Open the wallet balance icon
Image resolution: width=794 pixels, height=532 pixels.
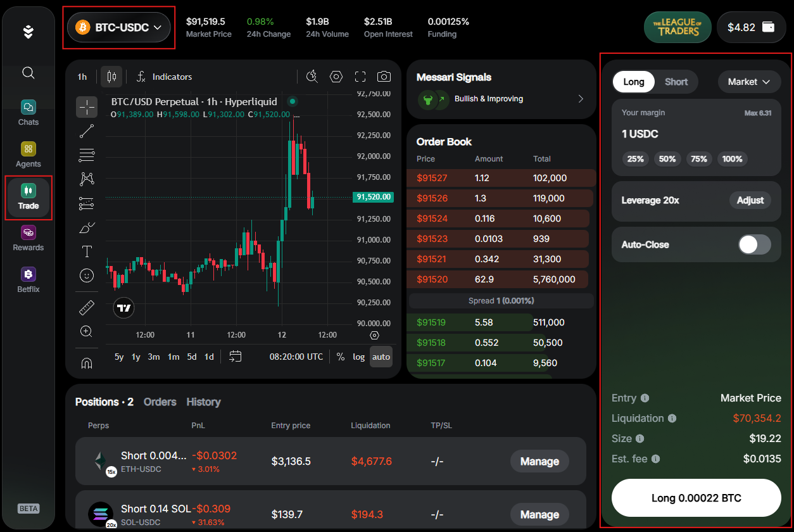768,27
